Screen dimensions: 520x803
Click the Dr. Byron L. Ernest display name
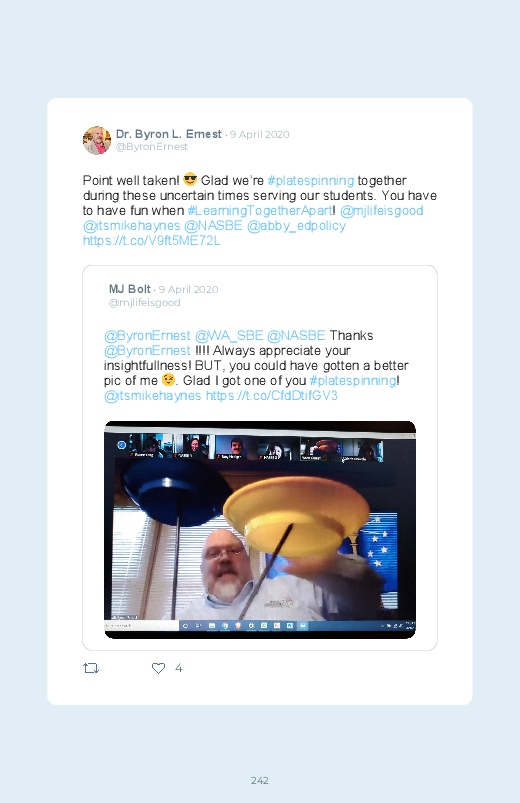click(169, 134)
